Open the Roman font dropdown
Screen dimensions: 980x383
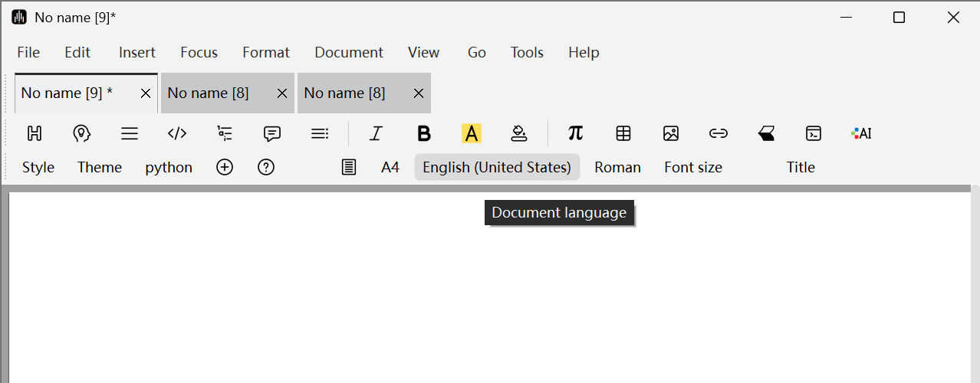617,167
